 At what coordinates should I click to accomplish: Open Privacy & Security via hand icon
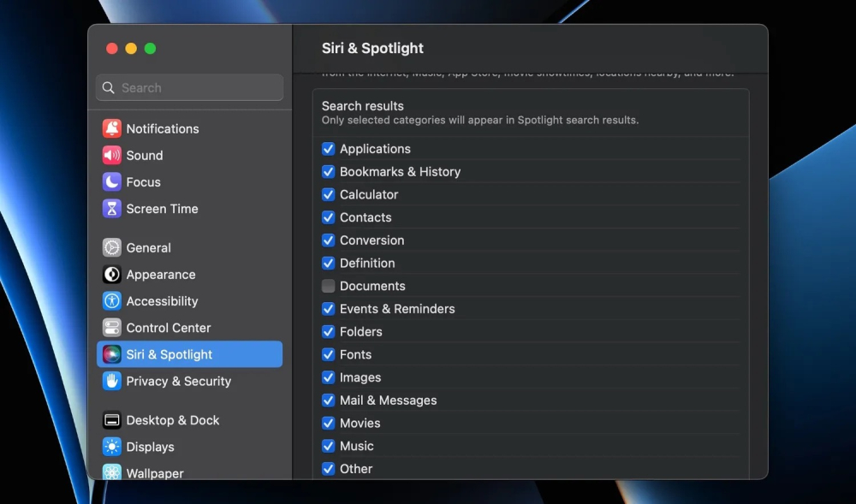[x=111, y=382]
